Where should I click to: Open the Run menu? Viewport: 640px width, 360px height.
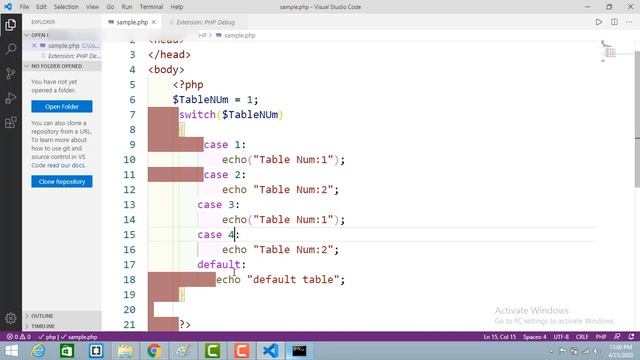coord(127,7)
